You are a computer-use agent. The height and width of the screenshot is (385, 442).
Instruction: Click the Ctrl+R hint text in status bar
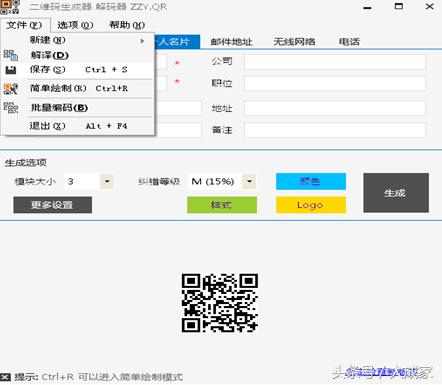point(112,377)
